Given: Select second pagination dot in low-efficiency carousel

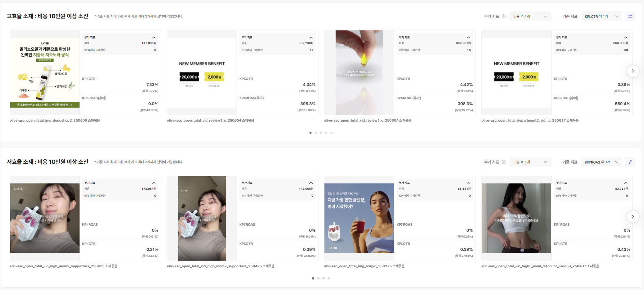Looking at the screenshot, I should pyautogui.click(x=318, y=278).
